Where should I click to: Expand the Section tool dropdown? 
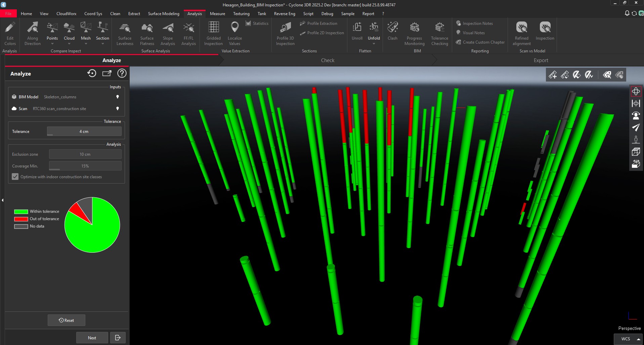click(x=102, y=43)
